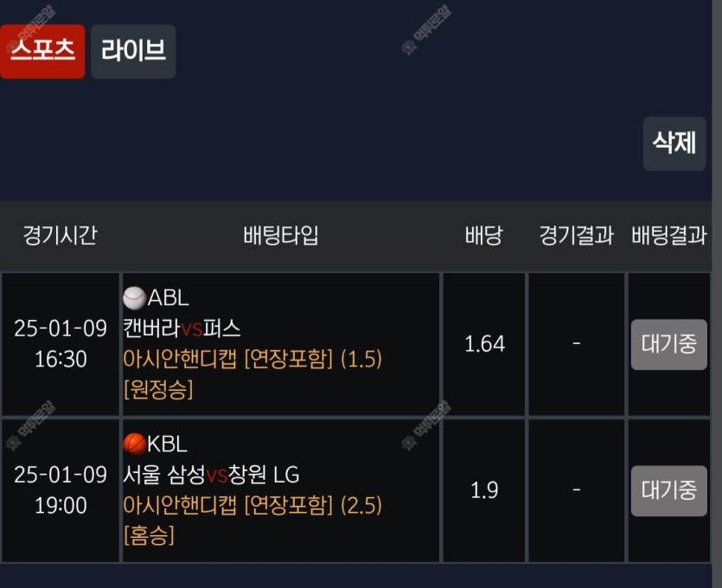Click the 아시안핸디캡 (1.5) bet type text
Image resolution: width=722 pixels, height=588 pixels.
[x=252, y=359]
